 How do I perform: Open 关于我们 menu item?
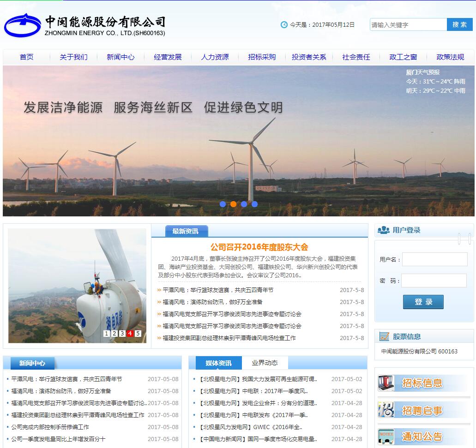(x=74, y=57)
